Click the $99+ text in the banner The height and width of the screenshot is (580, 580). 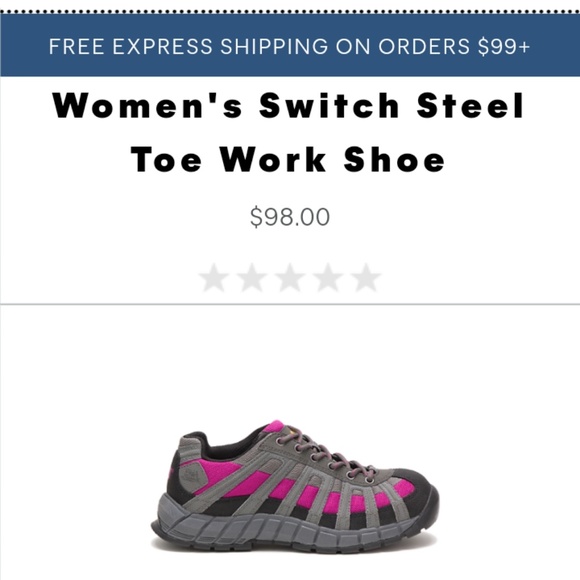(x=504, y=47)
